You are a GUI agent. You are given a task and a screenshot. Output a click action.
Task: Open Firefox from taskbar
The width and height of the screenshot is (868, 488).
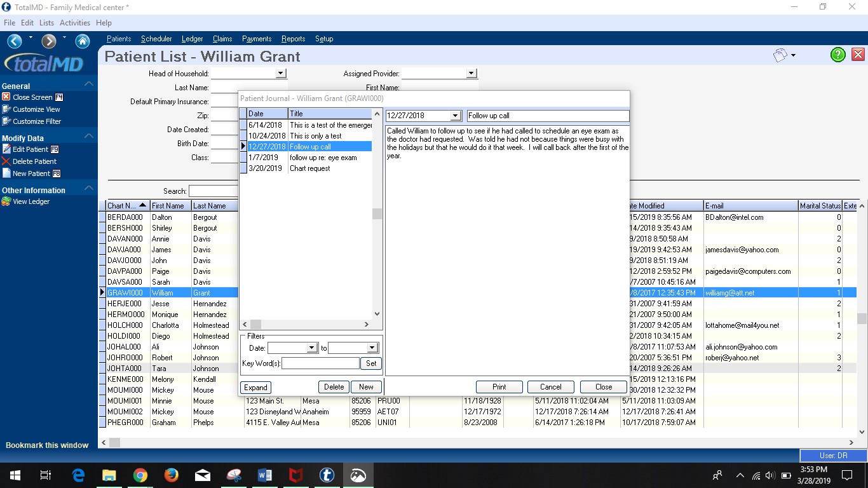(x=172, y=475)
